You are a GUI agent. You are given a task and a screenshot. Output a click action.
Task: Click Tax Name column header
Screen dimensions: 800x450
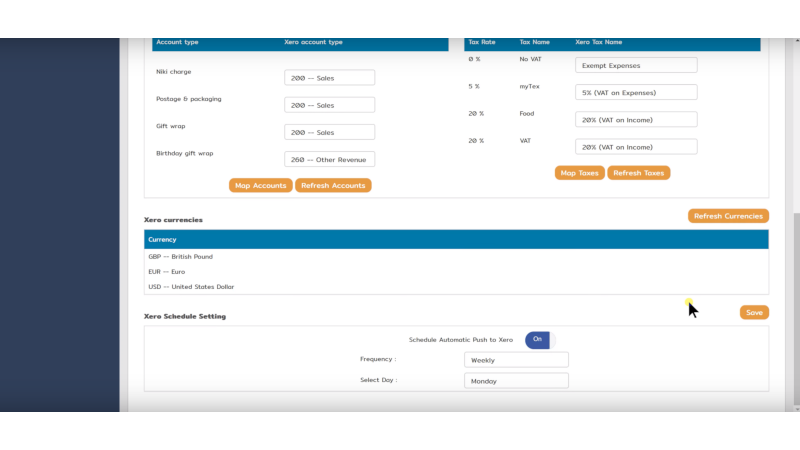[x=534, y=42]
